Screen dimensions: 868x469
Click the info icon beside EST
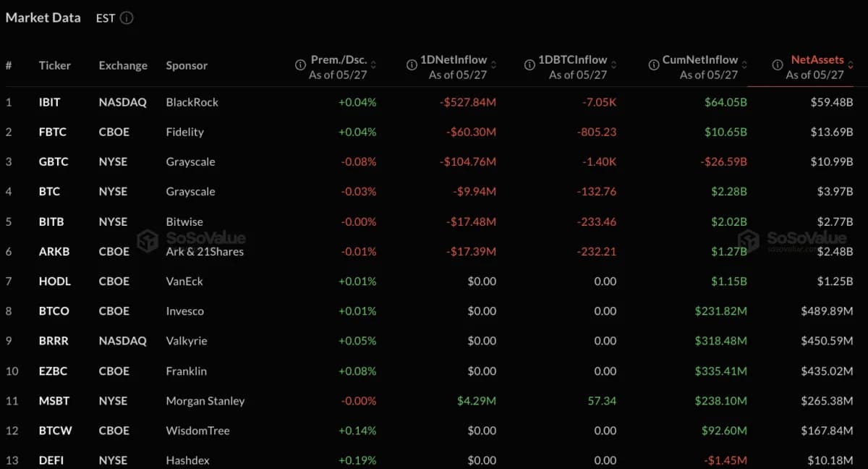[x=127, y=18]
